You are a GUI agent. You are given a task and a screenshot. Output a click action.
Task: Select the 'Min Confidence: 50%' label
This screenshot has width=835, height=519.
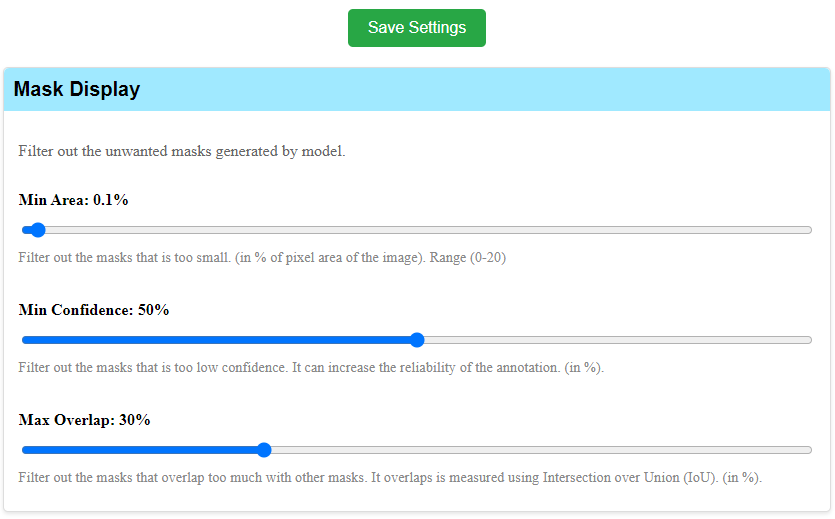point(94,310)
